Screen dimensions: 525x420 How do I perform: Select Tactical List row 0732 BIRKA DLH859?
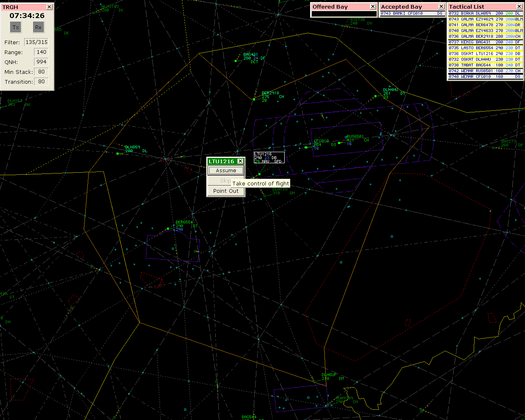tap(486, 14)
